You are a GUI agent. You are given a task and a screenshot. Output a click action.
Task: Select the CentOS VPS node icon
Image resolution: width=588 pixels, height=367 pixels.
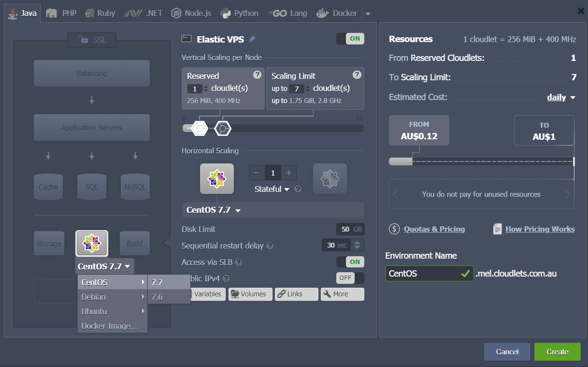(92, 243)
